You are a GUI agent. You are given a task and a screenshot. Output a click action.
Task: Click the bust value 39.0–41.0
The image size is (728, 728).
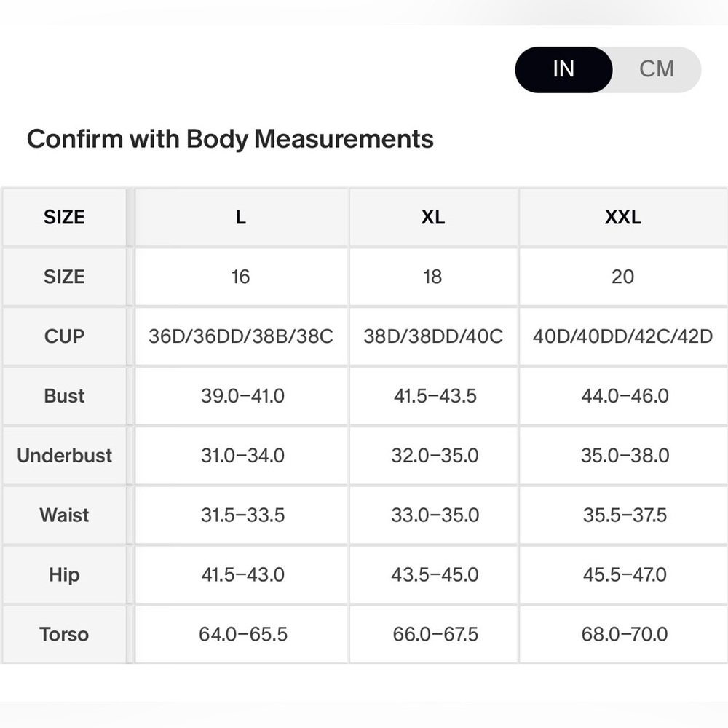tap(241, 396)
